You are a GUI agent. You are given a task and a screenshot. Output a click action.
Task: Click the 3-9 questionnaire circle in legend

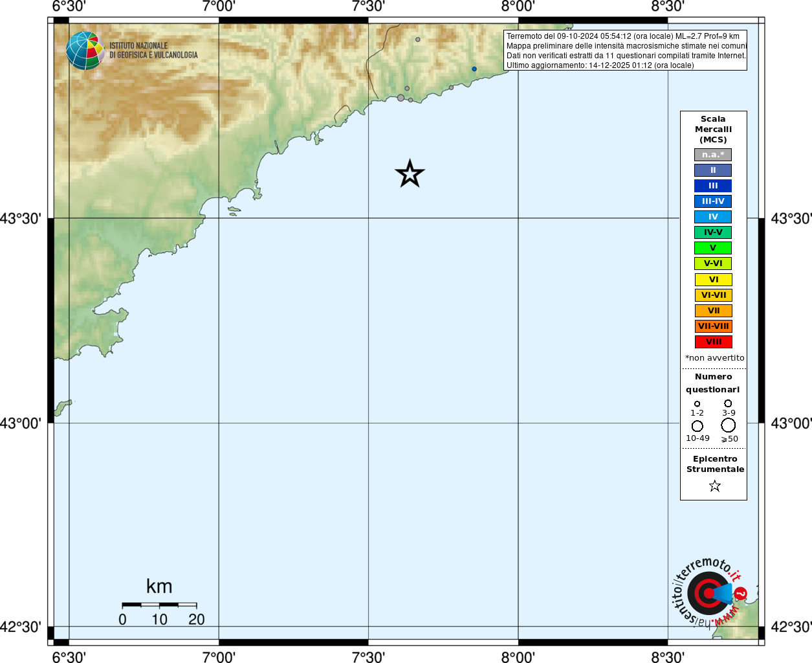(x=728, y=403)
